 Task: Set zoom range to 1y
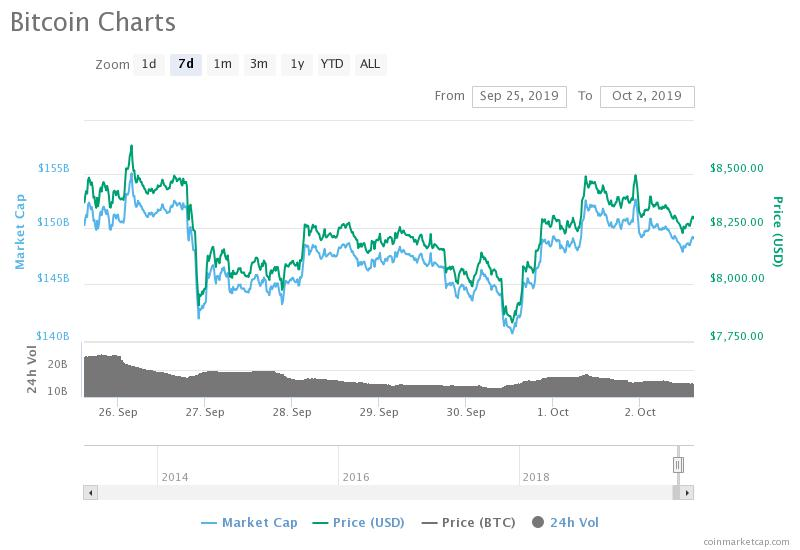(297, 64)
